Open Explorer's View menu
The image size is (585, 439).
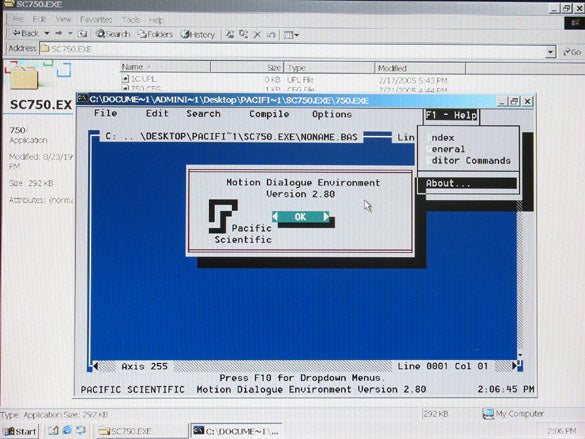63,19
